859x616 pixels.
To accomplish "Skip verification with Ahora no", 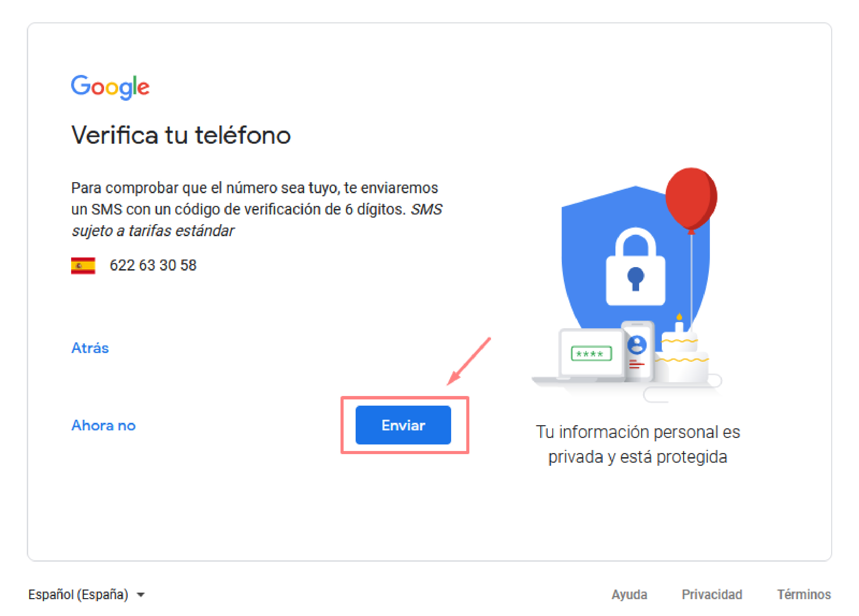I will tap(103, 426).
